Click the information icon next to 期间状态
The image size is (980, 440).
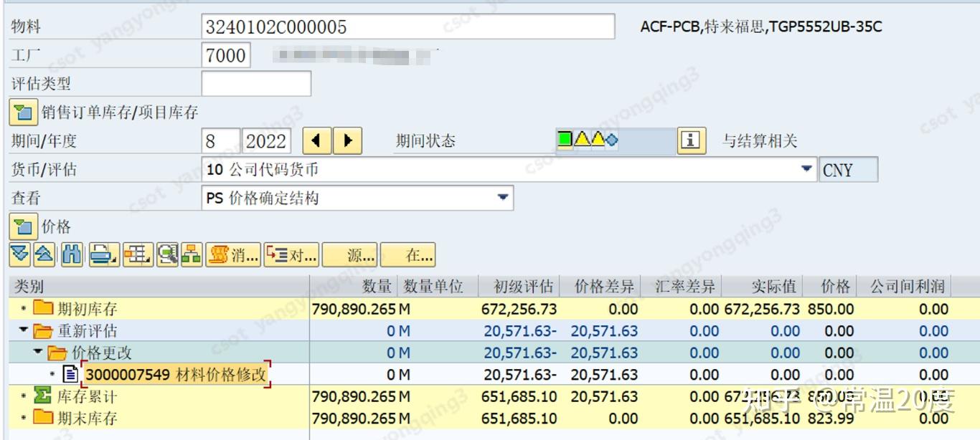point(691,140)
